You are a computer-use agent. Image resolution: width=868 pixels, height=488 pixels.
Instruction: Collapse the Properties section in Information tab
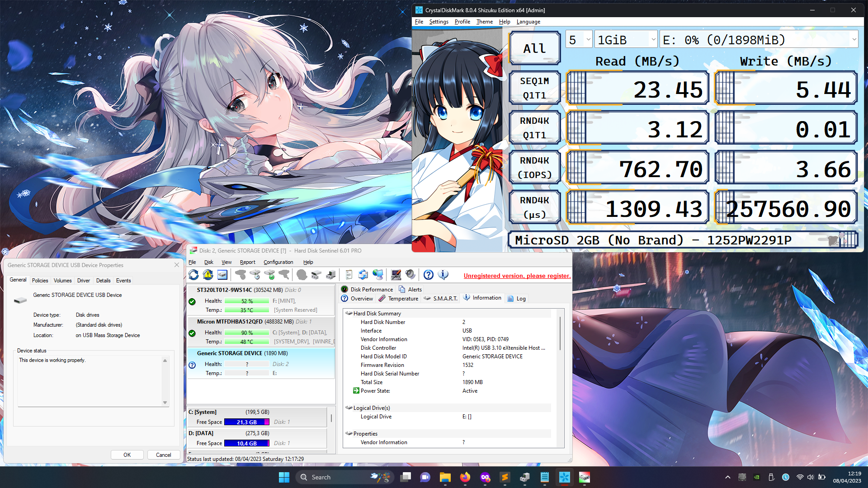(x=349, y=434)
